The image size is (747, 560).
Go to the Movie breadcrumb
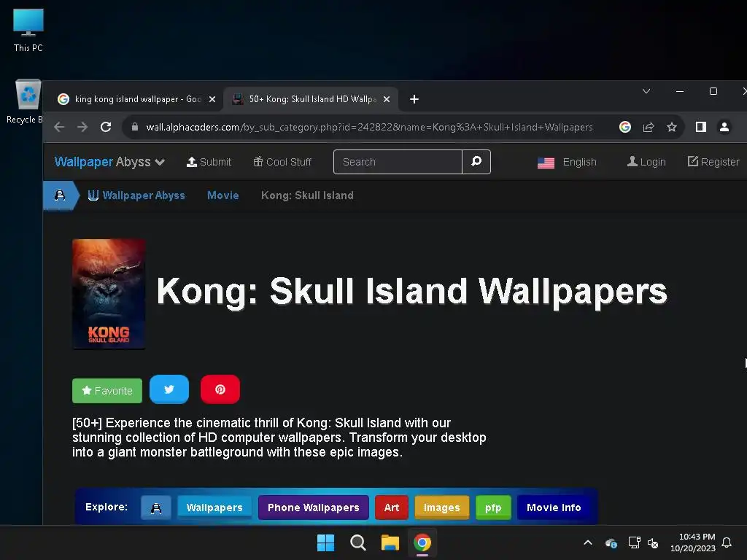click(223, 195)
